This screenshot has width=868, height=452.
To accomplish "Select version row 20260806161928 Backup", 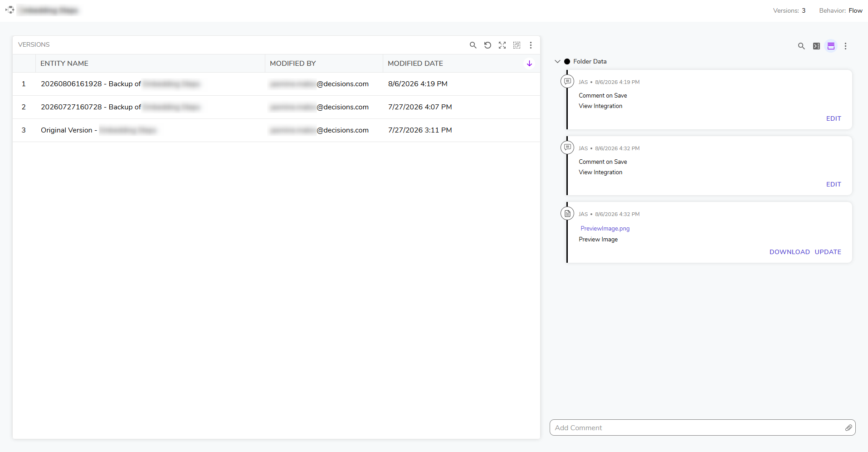I will coord(276,84).
